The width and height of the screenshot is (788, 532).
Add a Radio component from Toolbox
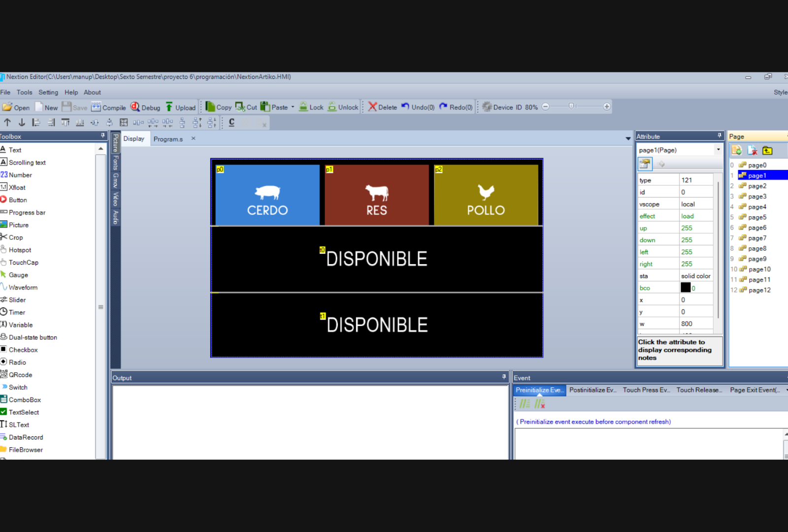coord(13,362)
